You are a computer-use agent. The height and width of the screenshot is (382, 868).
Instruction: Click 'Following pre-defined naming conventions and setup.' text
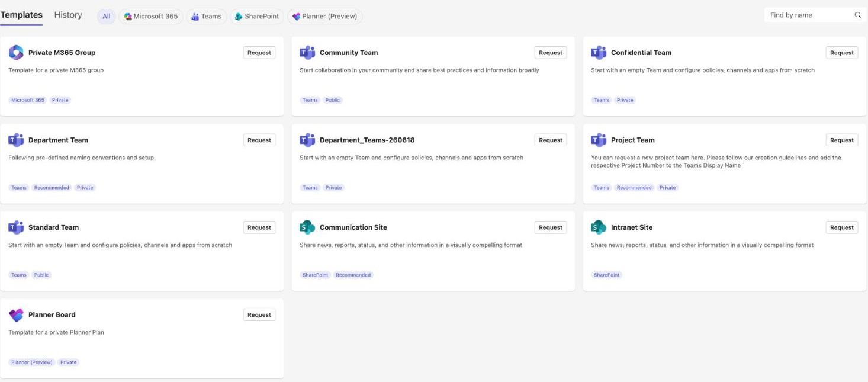click(82, 158)
